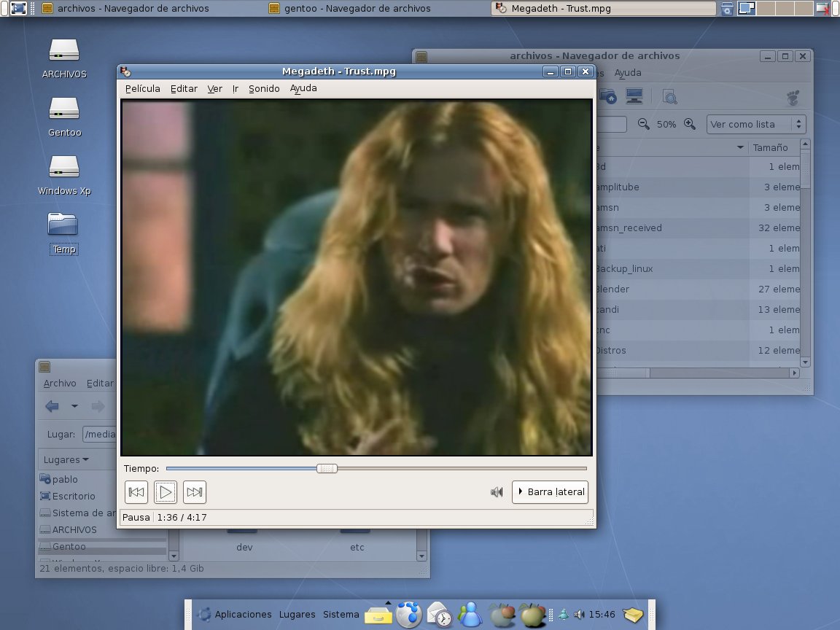The image size is (840, 630).
Task: Click the back arrow in gentoo window
Action: [x=52, y=406]
